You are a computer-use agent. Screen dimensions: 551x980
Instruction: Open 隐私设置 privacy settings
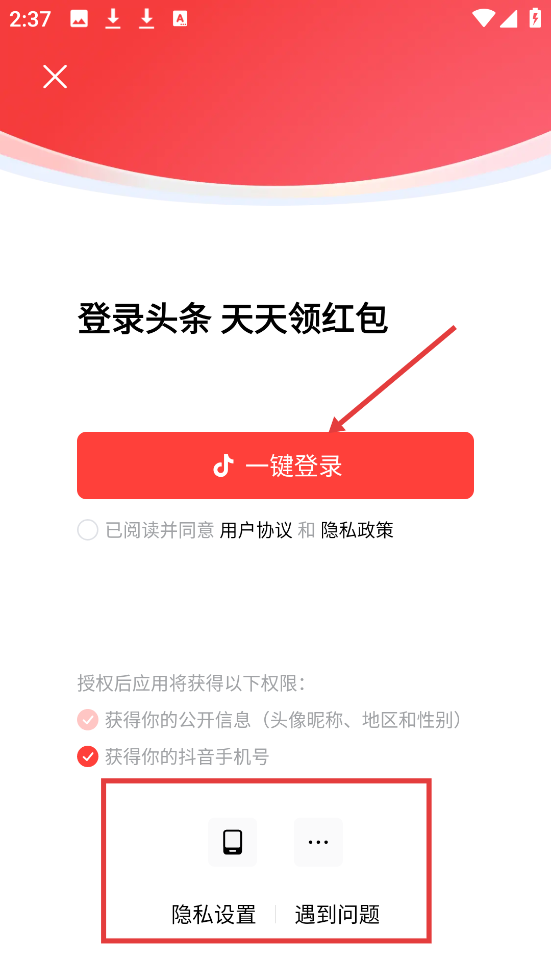(214, 914)
